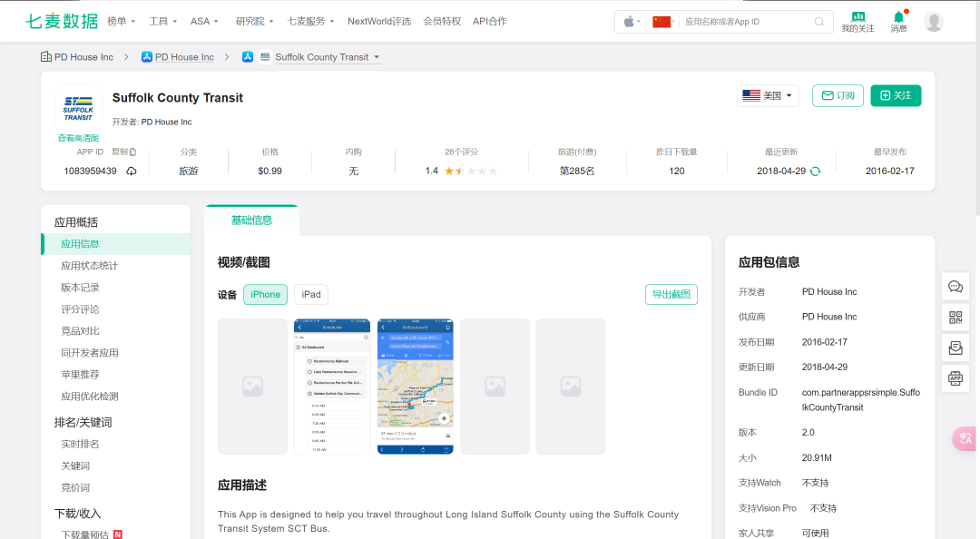The width and height of the screenshot is (980, 539).
Task: Click the 20.91M size value
Action: point(817,457)
